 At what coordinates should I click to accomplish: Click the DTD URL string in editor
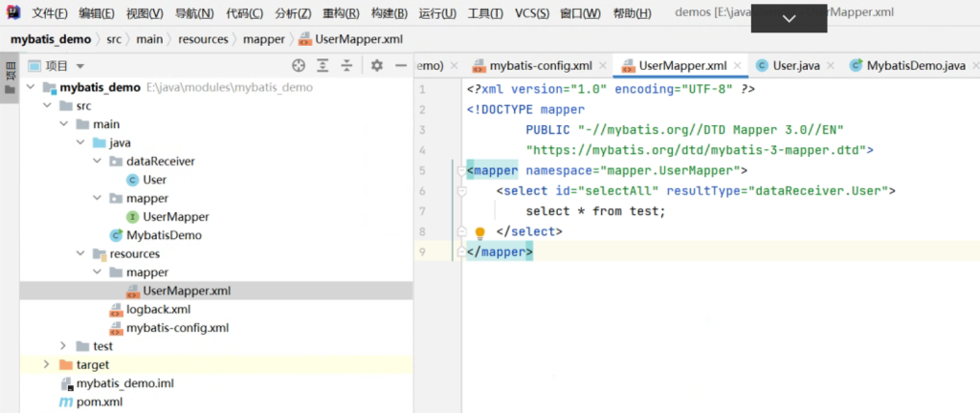[695, 150]
